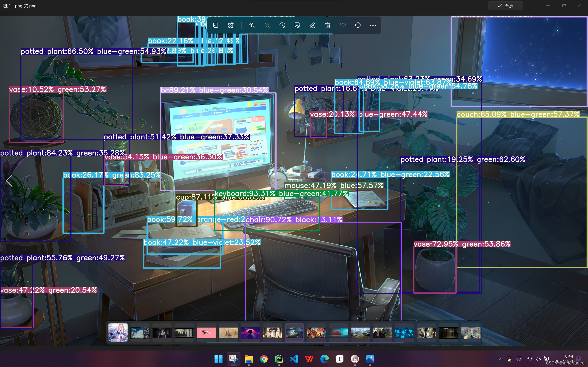
Task: Open Visual Studio Code from taskbar
Action: (x=294, y=359)
